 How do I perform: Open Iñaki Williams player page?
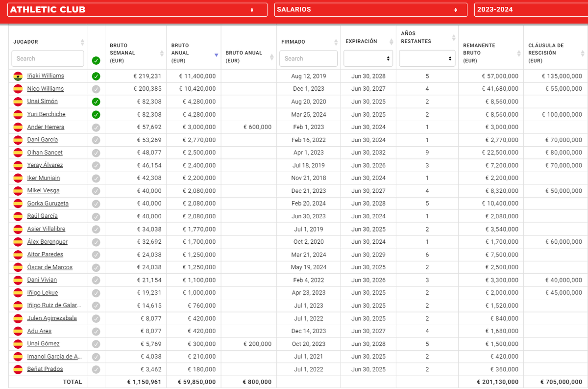coord(46,76)
